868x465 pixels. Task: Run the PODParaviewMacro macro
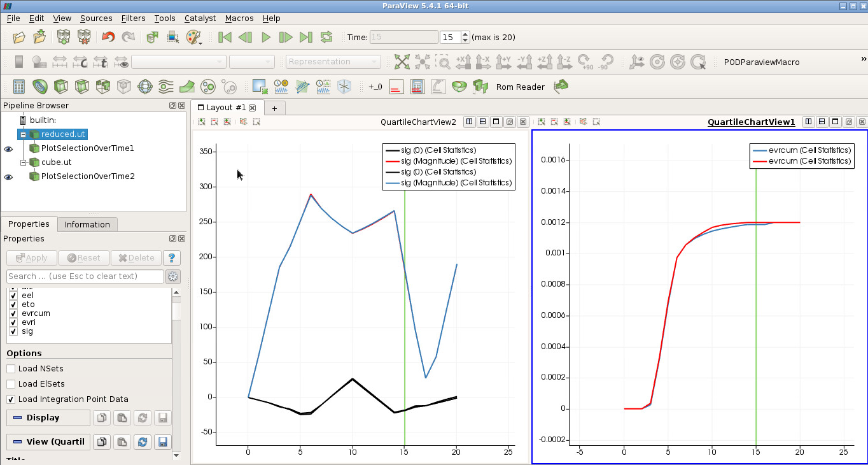762,62
